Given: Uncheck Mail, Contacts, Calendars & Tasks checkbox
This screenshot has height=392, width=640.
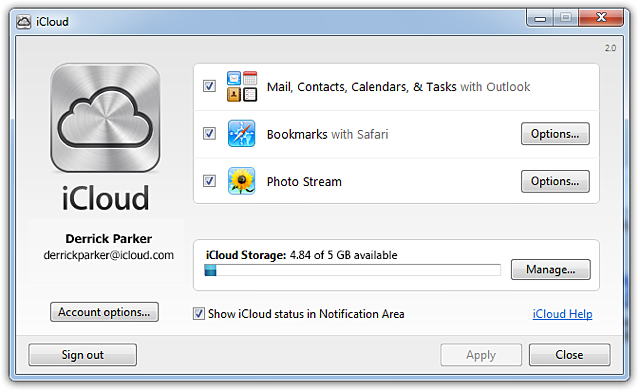Looking at the screenshot, I should coord(209,86).
